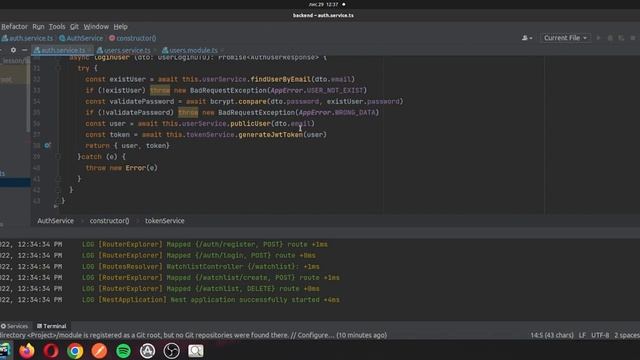The width and height of the screenshot is (640, 360).
Task: Click the fold end marker at line 43
Action: (58, 201)
